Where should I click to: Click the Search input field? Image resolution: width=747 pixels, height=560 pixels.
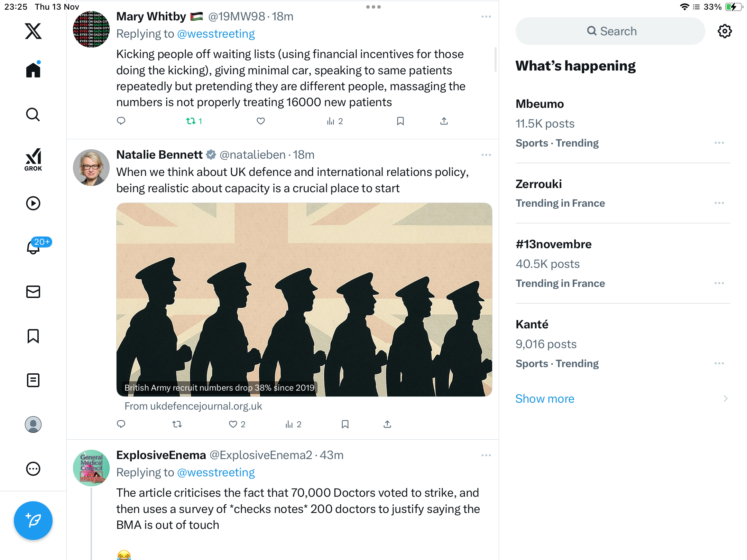point(610,31)
